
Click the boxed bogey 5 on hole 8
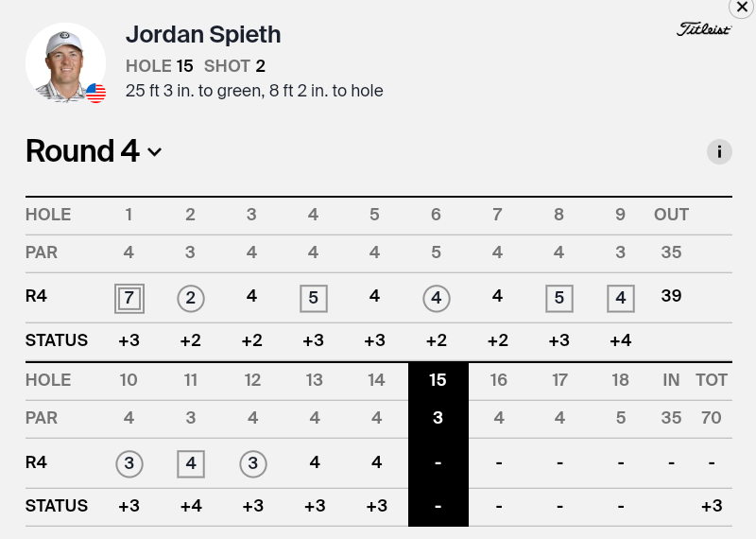pos(558,299)
